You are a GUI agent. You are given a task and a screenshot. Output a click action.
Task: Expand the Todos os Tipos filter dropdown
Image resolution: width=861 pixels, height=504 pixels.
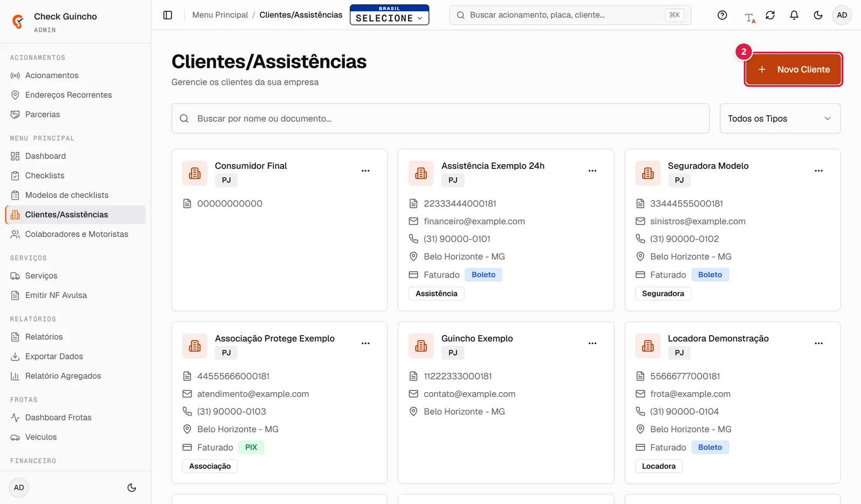click(x=780, y=118)
